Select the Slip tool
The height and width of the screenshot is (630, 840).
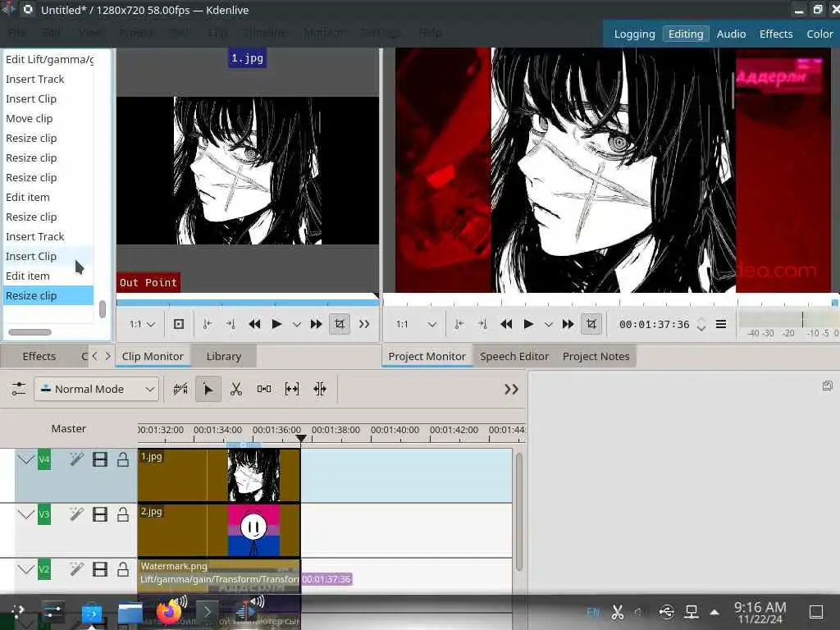coord(292,389)
